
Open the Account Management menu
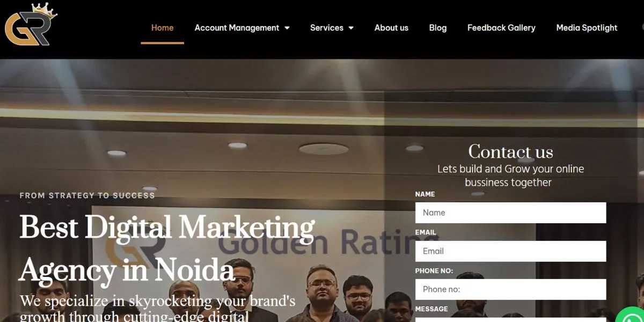click(x=237, y=28)
